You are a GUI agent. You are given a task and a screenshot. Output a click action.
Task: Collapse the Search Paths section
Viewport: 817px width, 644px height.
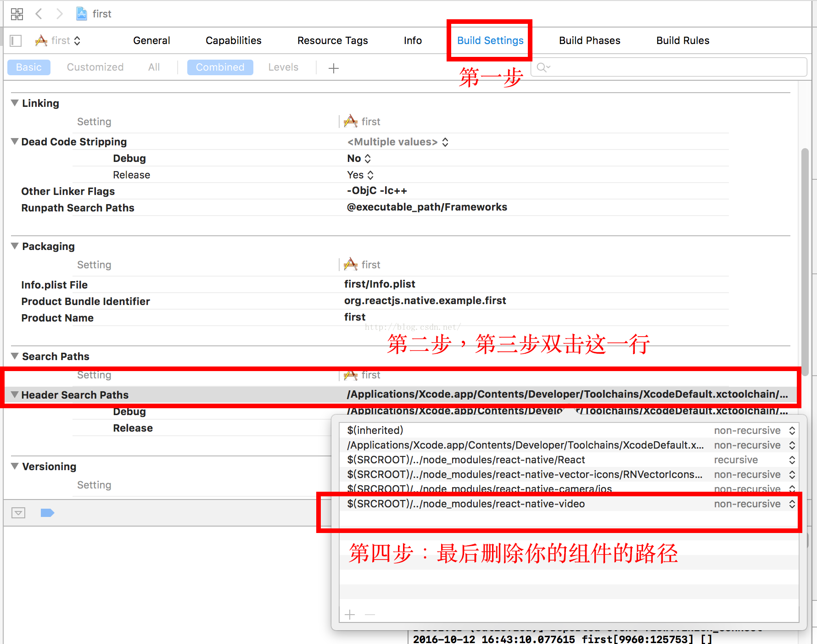point(15,356)
